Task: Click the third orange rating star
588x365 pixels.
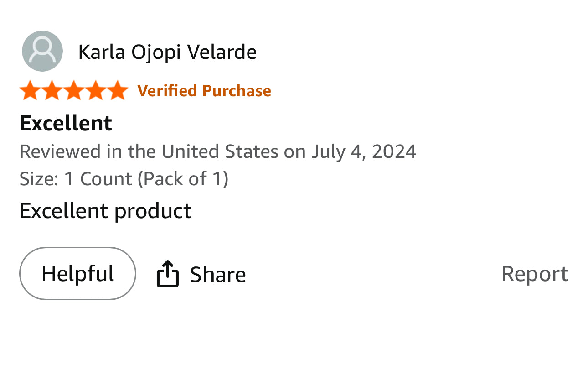Action: pos(74,90)
